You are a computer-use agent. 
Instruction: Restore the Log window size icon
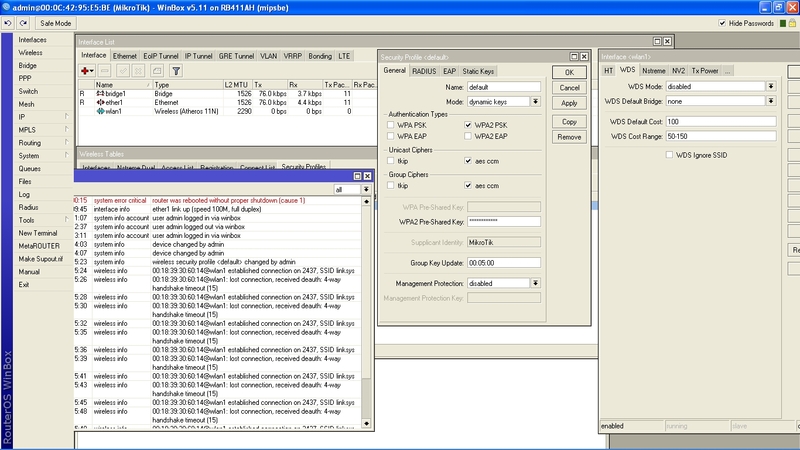358,176
